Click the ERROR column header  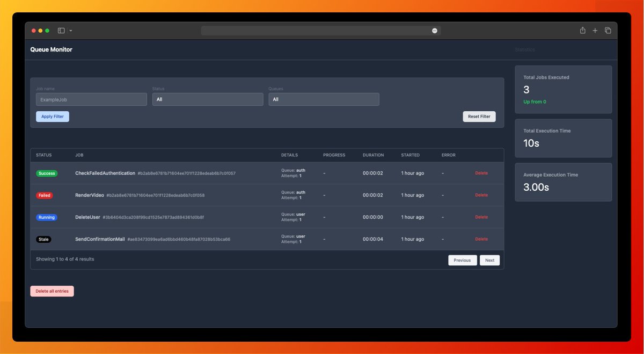coord(449,155)
